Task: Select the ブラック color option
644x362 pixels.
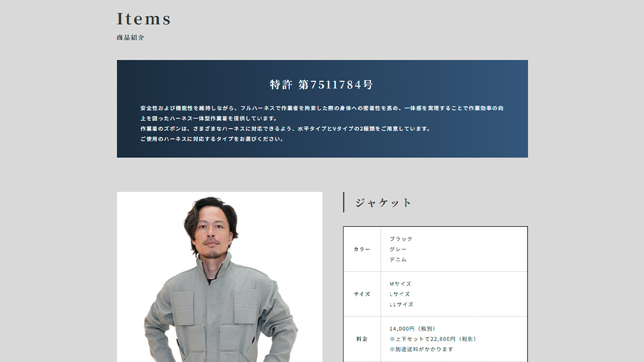Action: point(401,239)
